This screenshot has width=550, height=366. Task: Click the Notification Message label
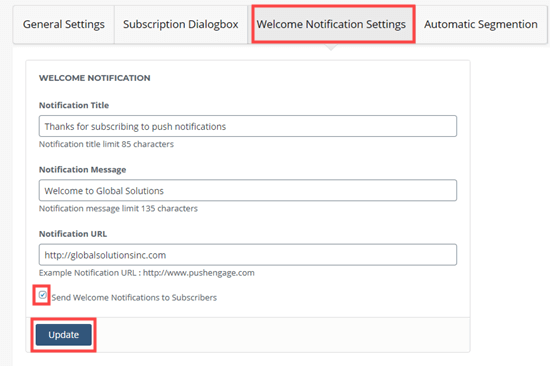click(82, 169)
